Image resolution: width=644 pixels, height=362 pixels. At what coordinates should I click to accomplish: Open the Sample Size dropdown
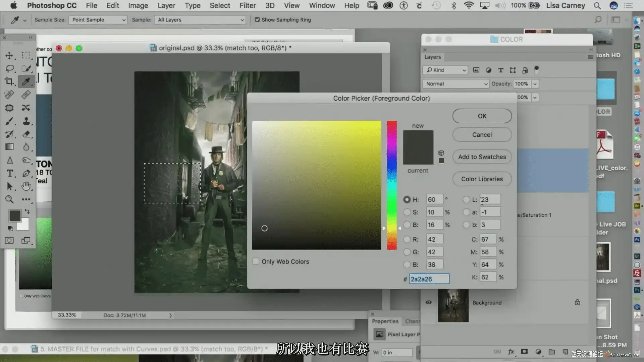98,20
